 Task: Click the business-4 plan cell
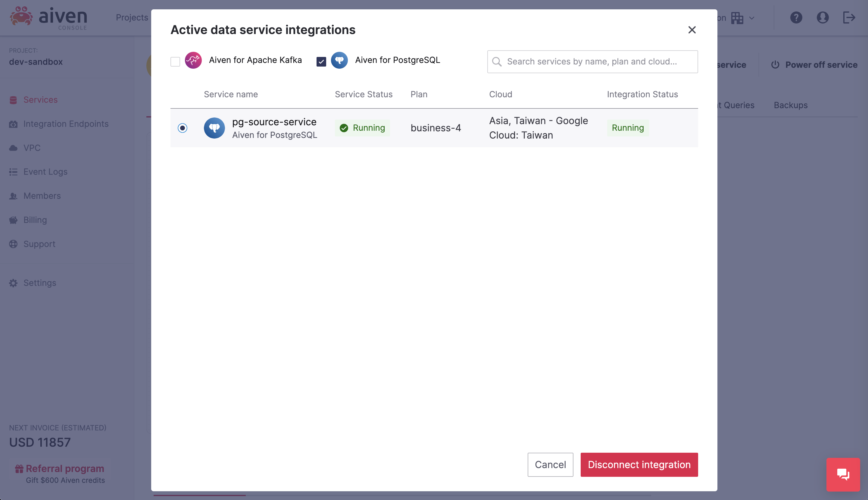point(436,128)
